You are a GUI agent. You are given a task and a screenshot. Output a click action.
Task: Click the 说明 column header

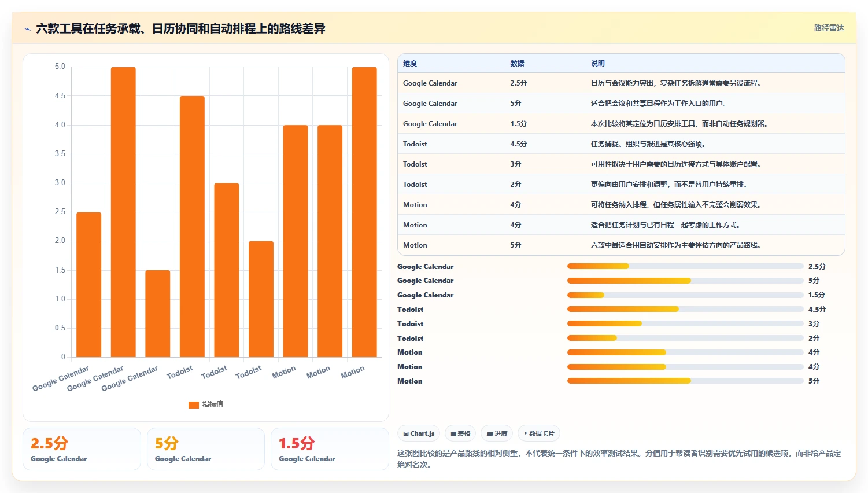pyautogui.click(x=597, y=64)
